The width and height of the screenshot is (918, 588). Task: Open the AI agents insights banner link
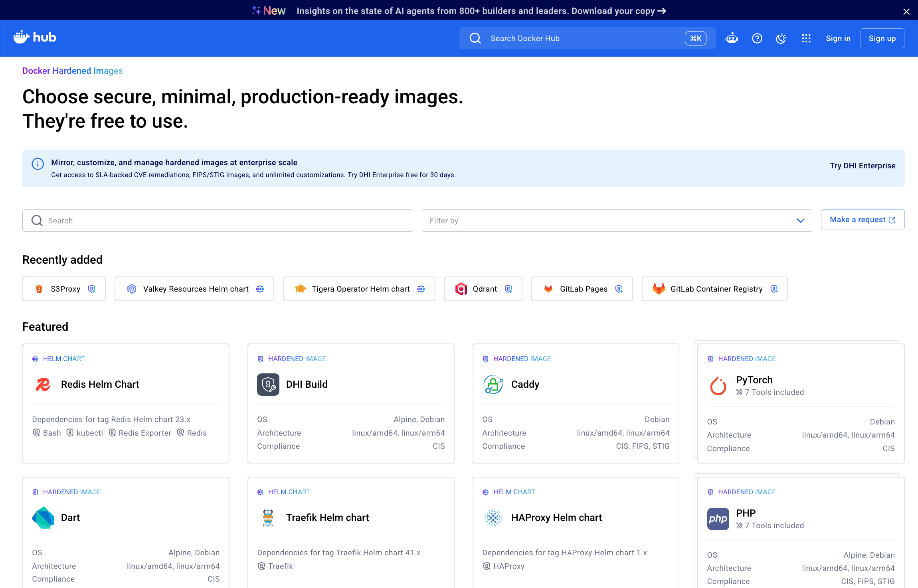(481, 11)
